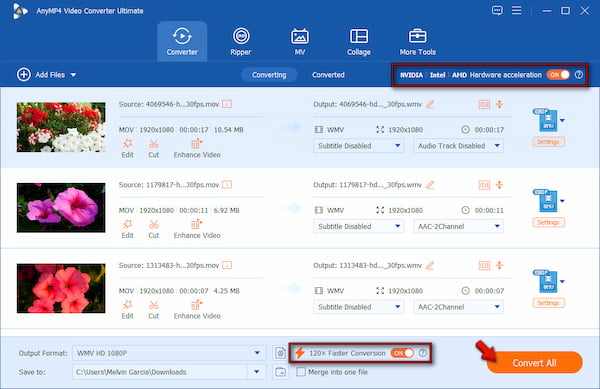Cut the 4069546 video
This screenshot has height=389, width=600.
point(153,148)
